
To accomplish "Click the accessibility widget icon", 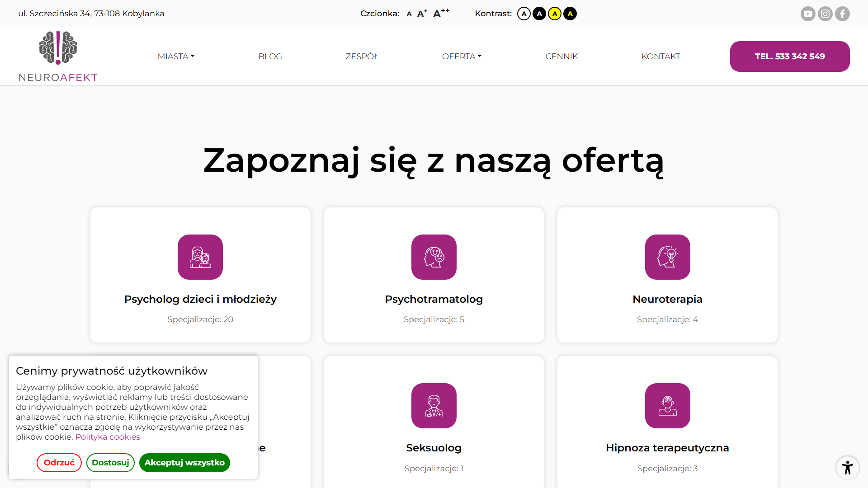I will (847, 467).
